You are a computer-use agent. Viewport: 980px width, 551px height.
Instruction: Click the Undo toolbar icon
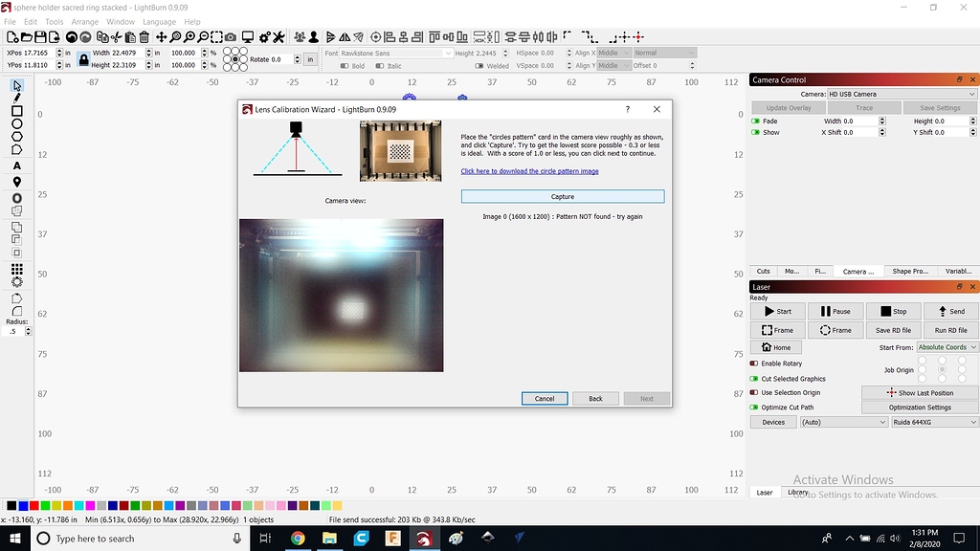(70, 36)
